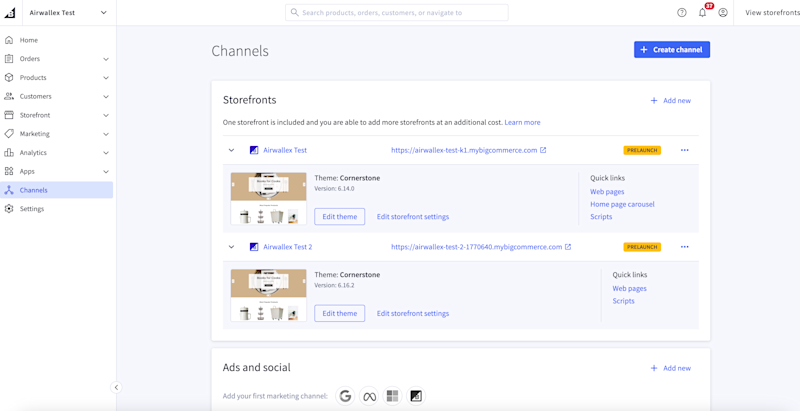Open the Learn more link
800x411 pixels.
[522, 122]
